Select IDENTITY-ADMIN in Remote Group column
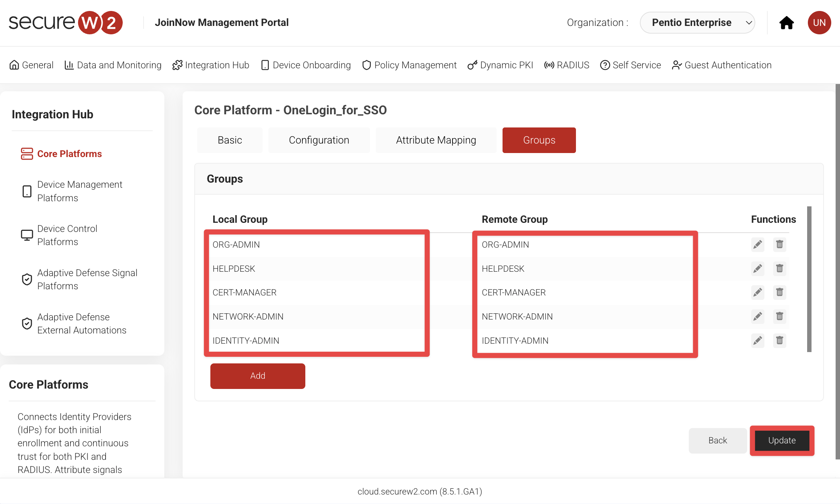This screenshot has height=504, width=840. [x=515, y=341]
